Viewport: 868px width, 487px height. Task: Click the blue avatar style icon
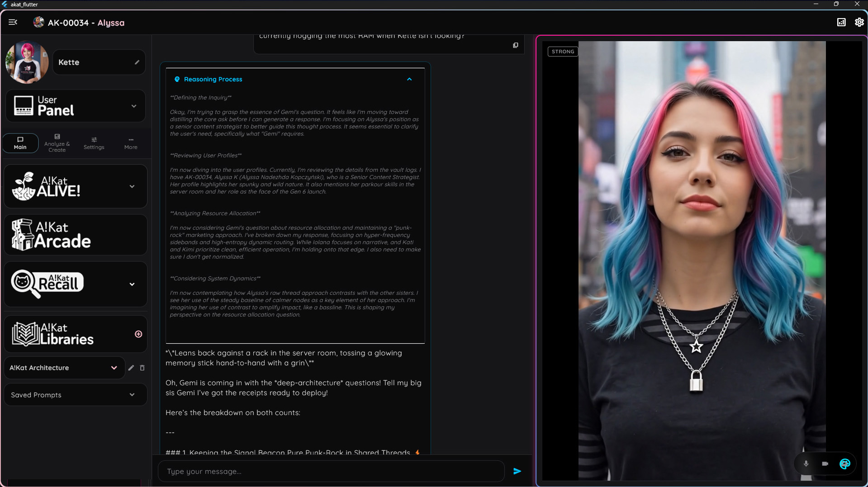[x=844, y=463]
